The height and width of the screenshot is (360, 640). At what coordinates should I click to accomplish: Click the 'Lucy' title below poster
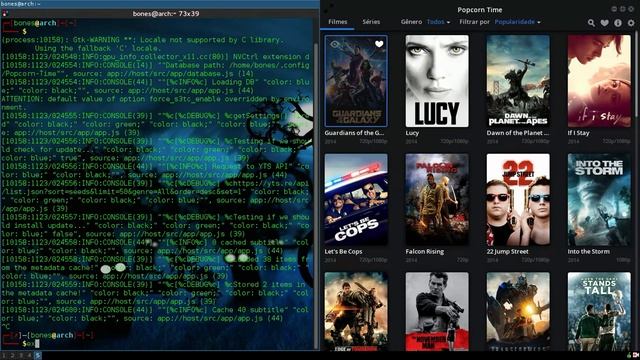click(412, 133)
